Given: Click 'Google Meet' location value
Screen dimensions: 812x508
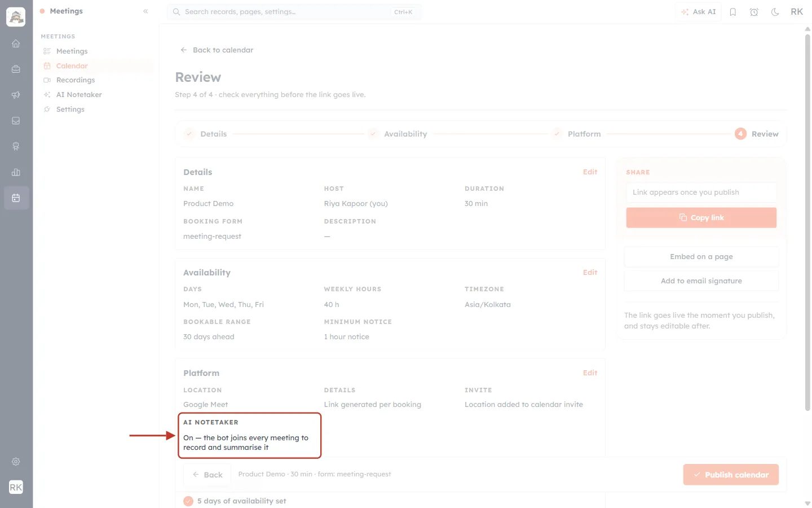Looking at the screenshot, I should click(x=205, y=405).
